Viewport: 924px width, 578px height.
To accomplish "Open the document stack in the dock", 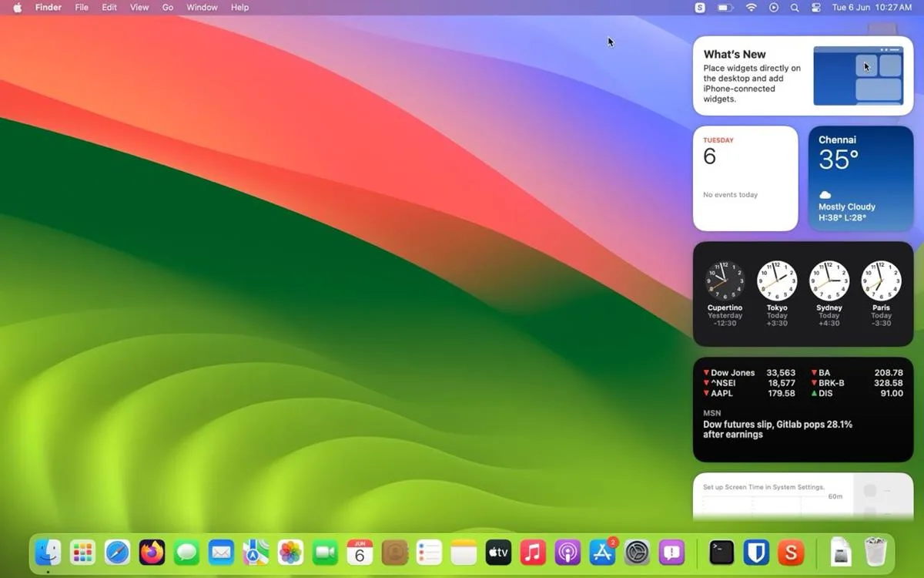I will tap(841, 553).
